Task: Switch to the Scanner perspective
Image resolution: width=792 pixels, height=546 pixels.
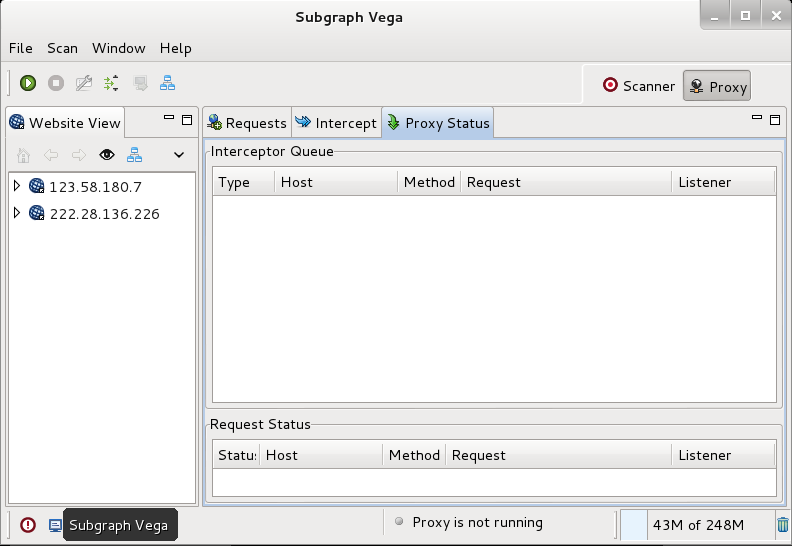Action: pos(639,86)
